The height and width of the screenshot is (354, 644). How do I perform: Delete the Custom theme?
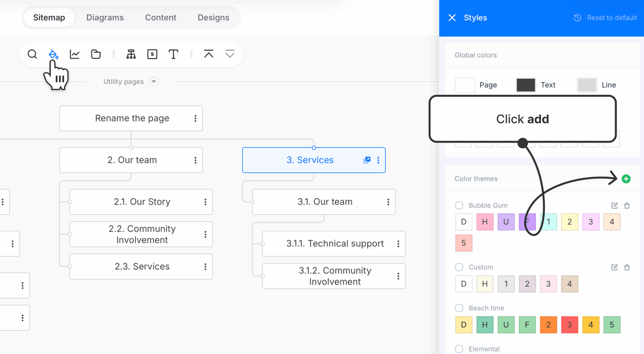point(627,267)
